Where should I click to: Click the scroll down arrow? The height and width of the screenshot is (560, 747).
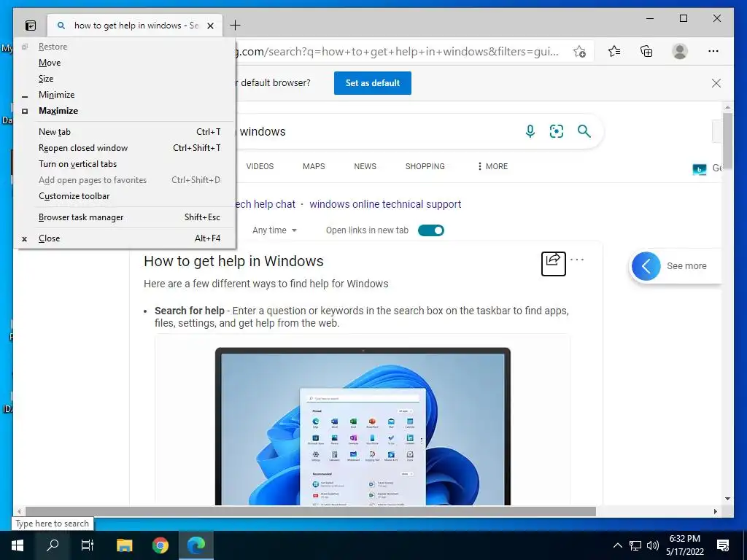[727, 499]
